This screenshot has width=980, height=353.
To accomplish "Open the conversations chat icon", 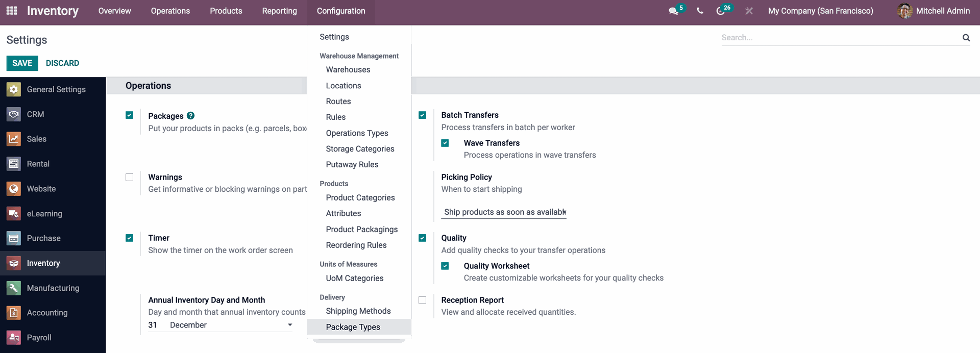I will 674,11.
